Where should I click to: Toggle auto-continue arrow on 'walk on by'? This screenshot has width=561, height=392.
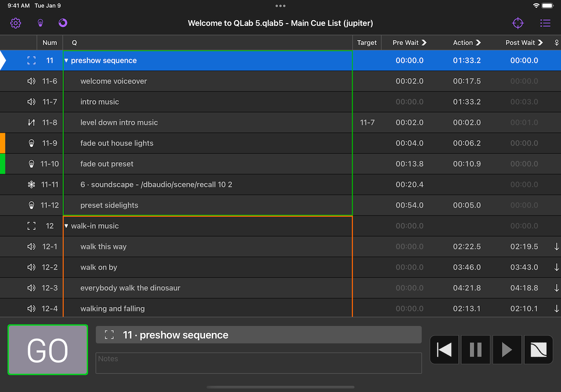pyautogui.click(x=556, y=267)
